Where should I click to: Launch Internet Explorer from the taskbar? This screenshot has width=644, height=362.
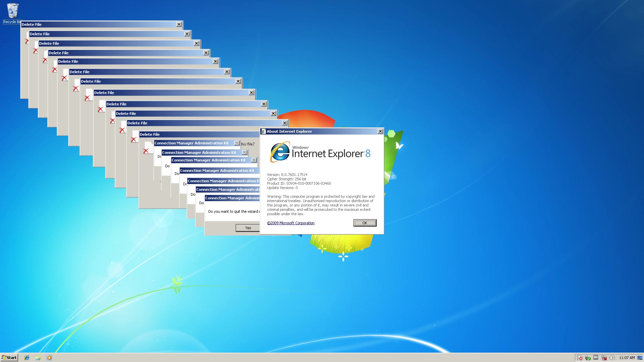click(27, 358)
